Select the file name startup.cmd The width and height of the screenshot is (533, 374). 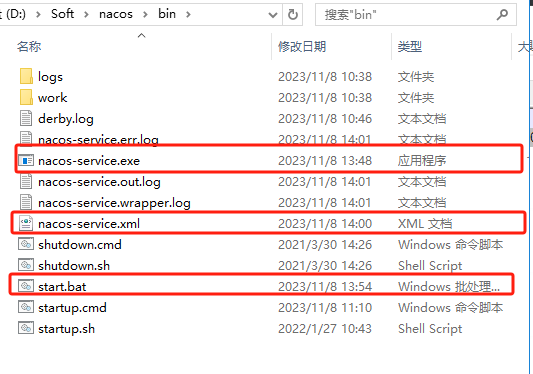click(72, 308)
